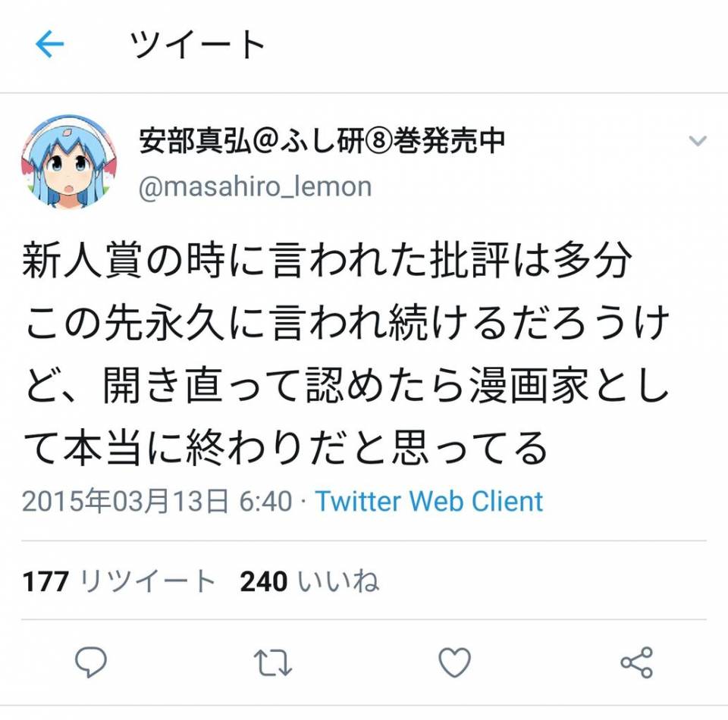Open the blue-haired character profile avatar
Image resolution: width=728 pixels, height=720 pixels.
[x=69, y=163]
